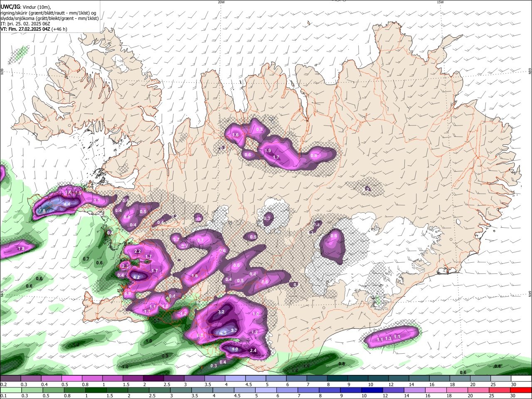Select the deep blue 10 swatch in lower legend
This screenshot has height=399, width=532.
pos(371,390)
